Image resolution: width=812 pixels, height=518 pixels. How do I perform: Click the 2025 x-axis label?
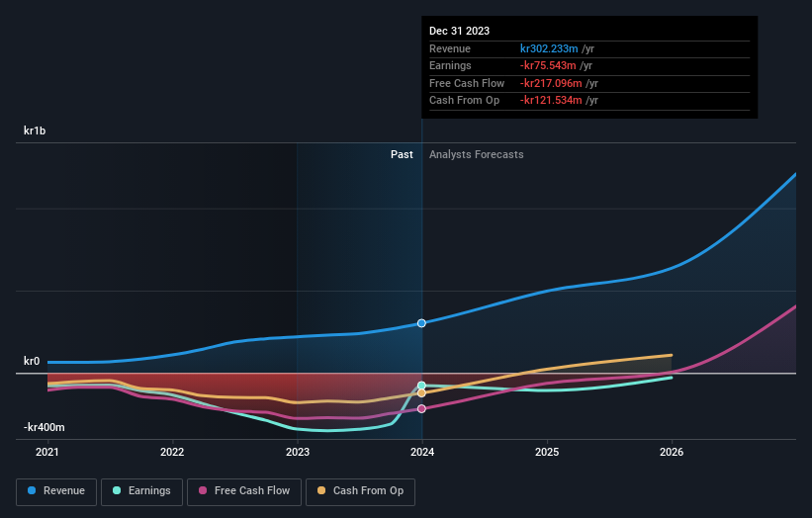click(547, 452)
